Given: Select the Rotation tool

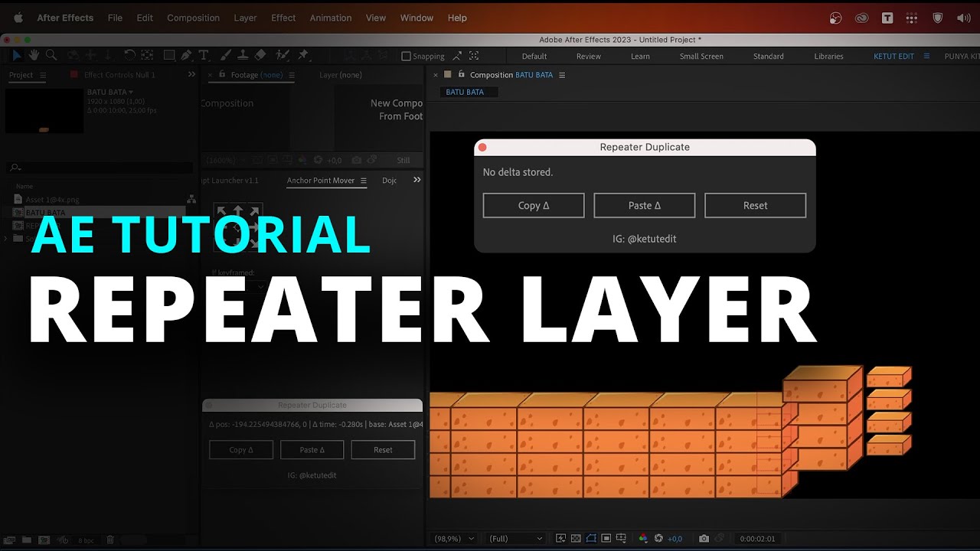Looking at the screenshot, I should [x=129, y=55].
